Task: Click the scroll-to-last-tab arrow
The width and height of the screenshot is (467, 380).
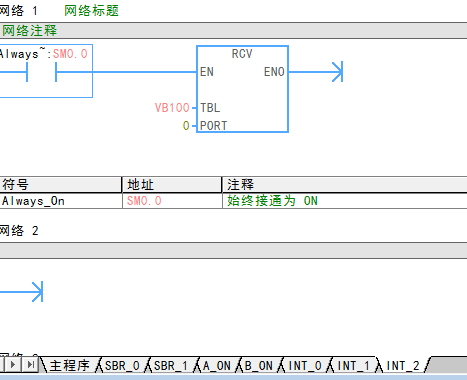Action: coord(31,364)
